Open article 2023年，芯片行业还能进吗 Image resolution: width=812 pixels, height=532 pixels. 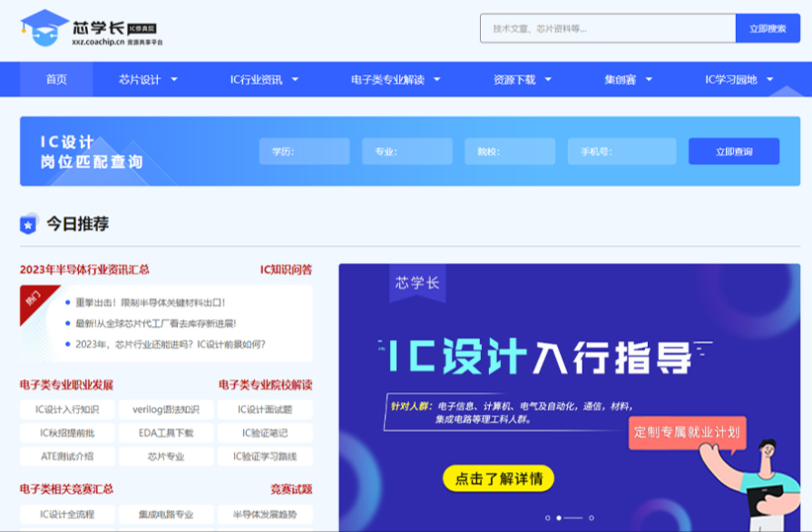click(171, 344)
